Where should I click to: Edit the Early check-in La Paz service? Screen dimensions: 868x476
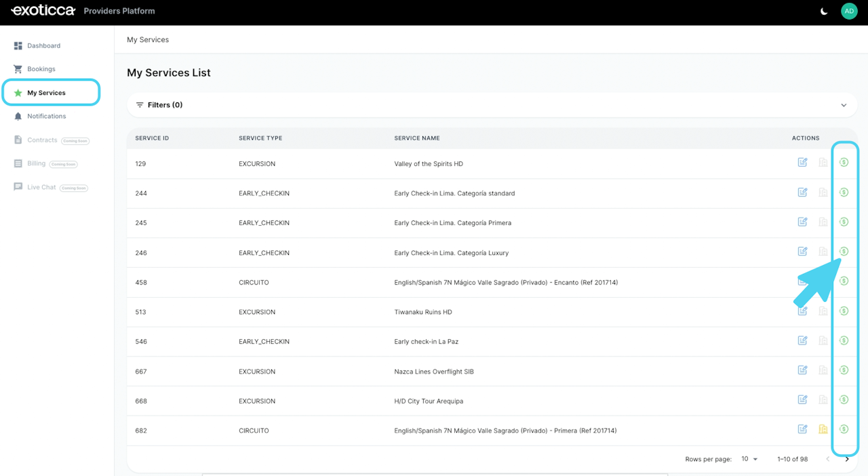802,340
